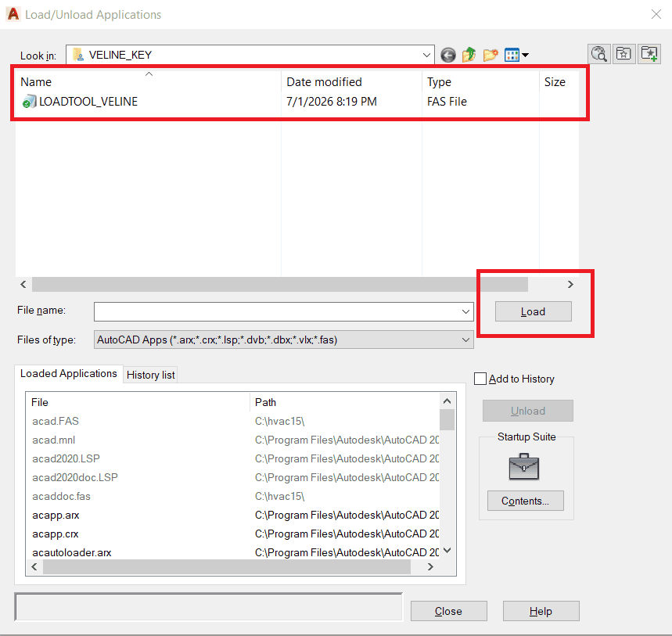Open the File name dropdown list
The width and height of the screenshot is (672, 636).
465,311
